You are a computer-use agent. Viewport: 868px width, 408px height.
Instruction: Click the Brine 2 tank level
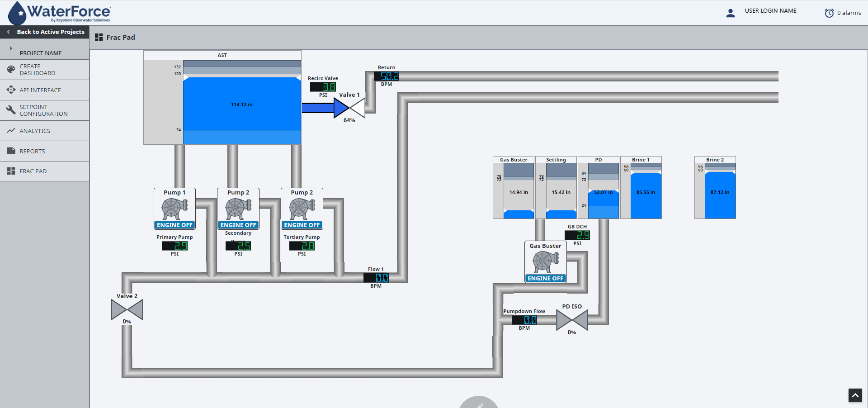720,191
